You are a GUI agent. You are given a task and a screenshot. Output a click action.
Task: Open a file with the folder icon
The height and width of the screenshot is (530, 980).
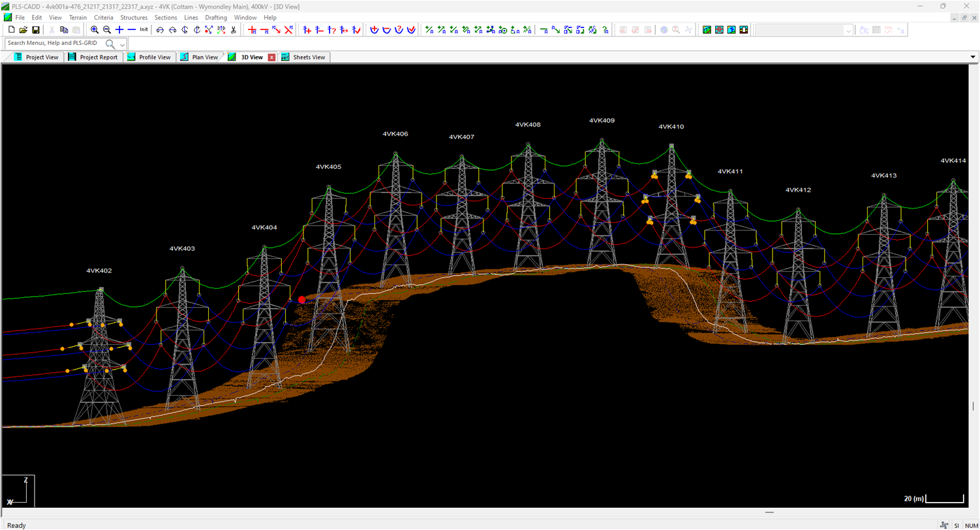(23, 30)
